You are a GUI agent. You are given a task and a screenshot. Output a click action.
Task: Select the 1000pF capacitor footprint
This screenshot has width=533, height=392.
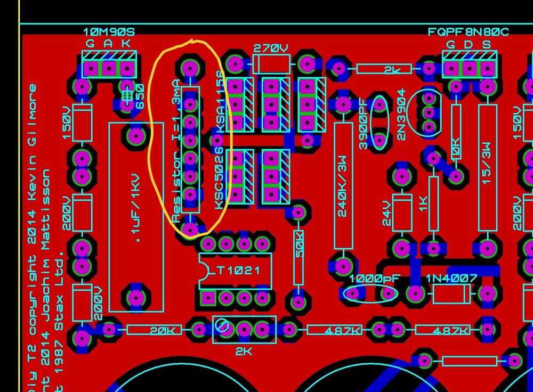[372, 293]
